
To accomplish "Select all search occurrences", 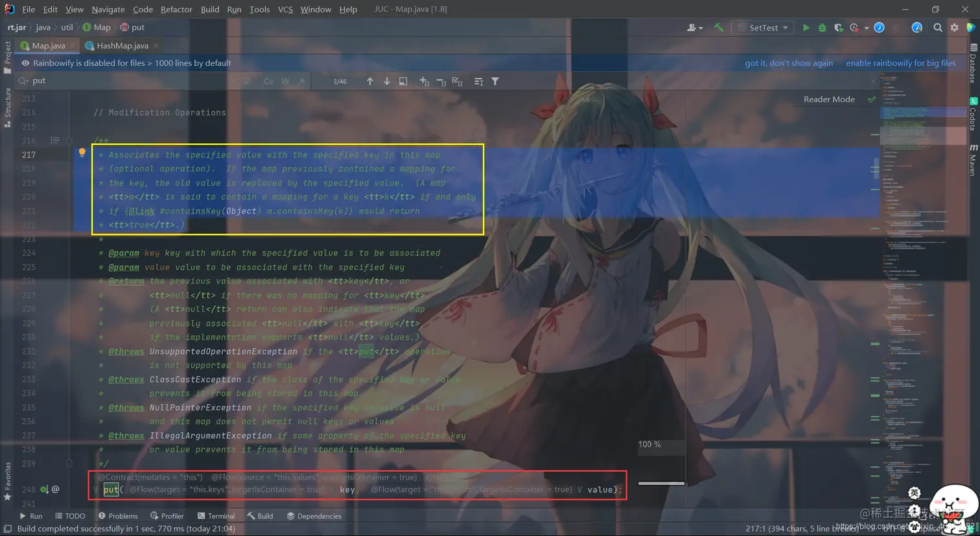I will pos(458,82).
